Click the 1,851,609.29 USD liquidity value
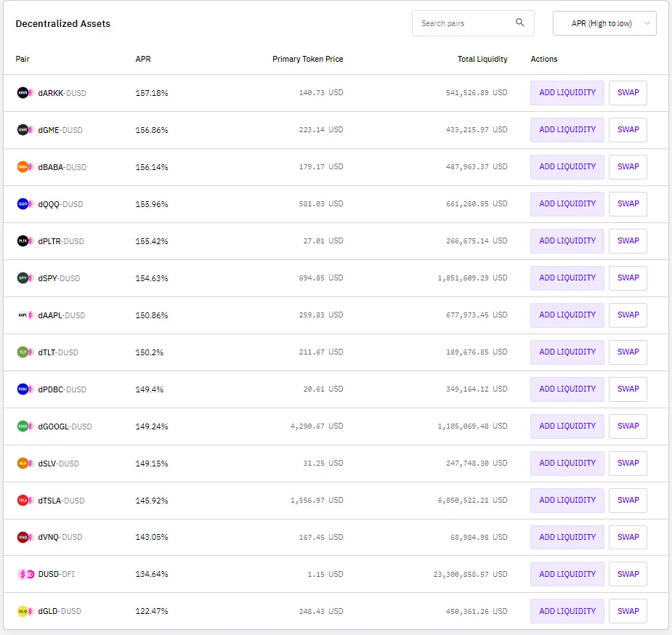The image size is (672, 635). click(x=472, y=278)
